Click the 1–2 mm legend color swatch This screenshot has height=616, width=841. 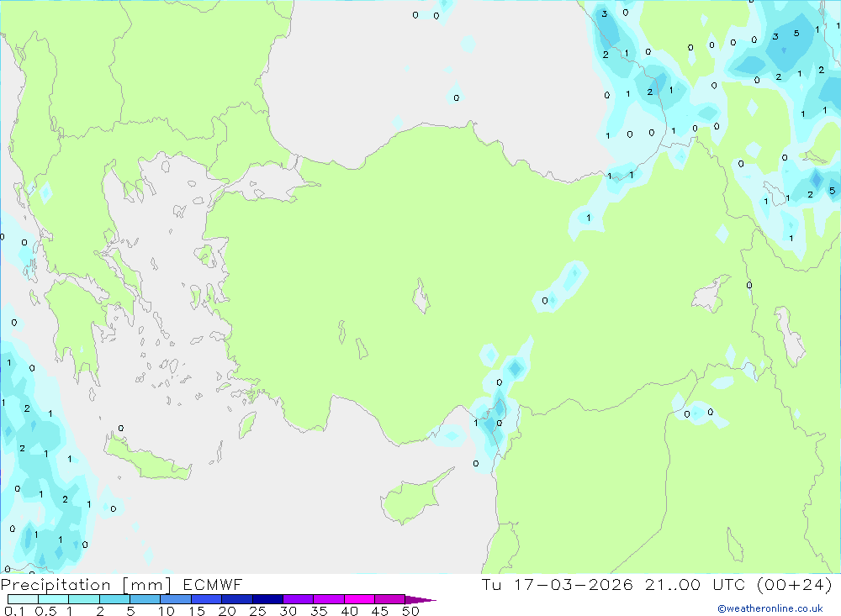pyautogui.click(x=84, y=599)
